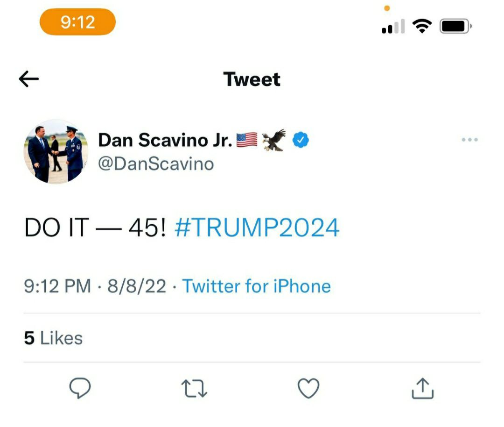Tap the battery indicator icon
Image resolution: width=504 pixels, height=427 pixels.
(x=456, y=27)
